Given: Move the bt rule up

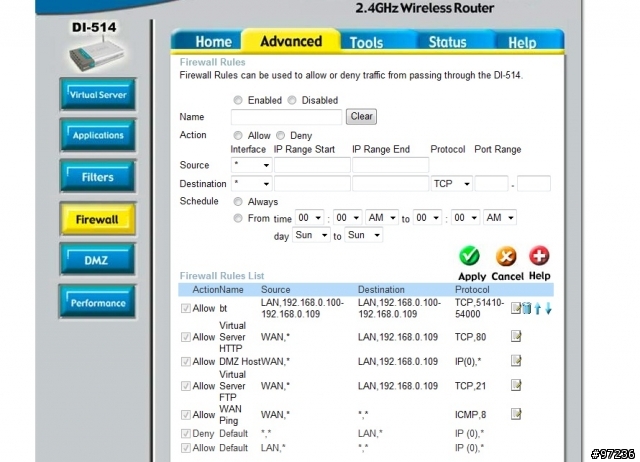Looking at the screenshot, I should pos(538,309).
